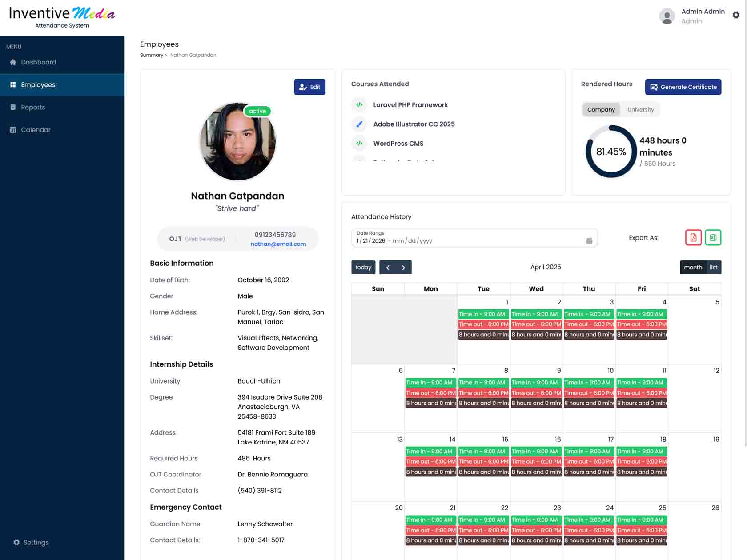
Task: Open Settings in the sidebar bottom
Action: point(31,542)
